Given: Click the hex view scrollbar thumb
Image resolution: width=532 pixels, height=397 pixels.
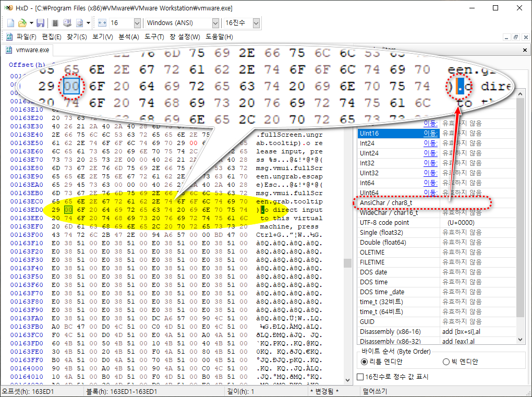Looking at the screenshot, I should click(347, 263).
